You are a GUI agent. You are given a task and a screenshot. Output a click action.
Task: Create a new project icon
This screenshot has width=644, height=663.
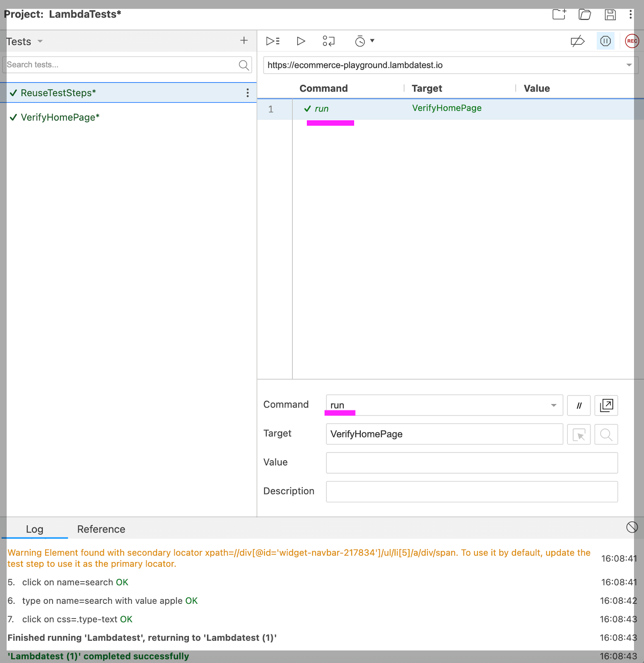click(559, 15)
